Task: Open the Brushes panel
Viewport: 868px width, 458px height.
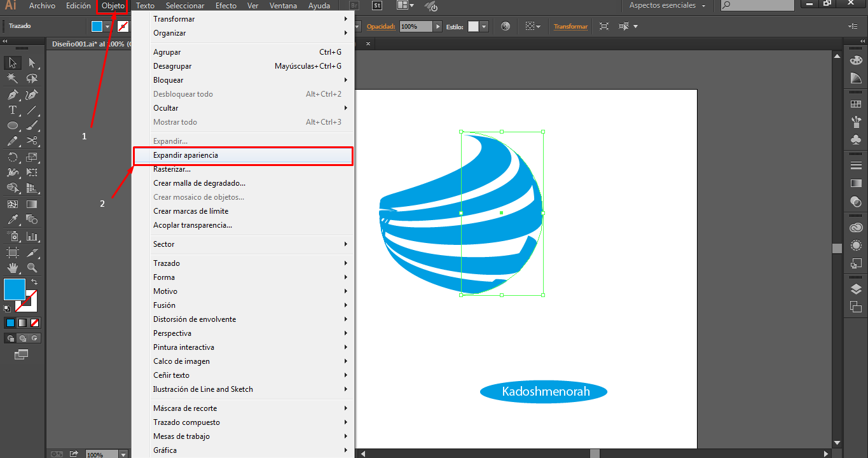Action: [x=856, y=121]
